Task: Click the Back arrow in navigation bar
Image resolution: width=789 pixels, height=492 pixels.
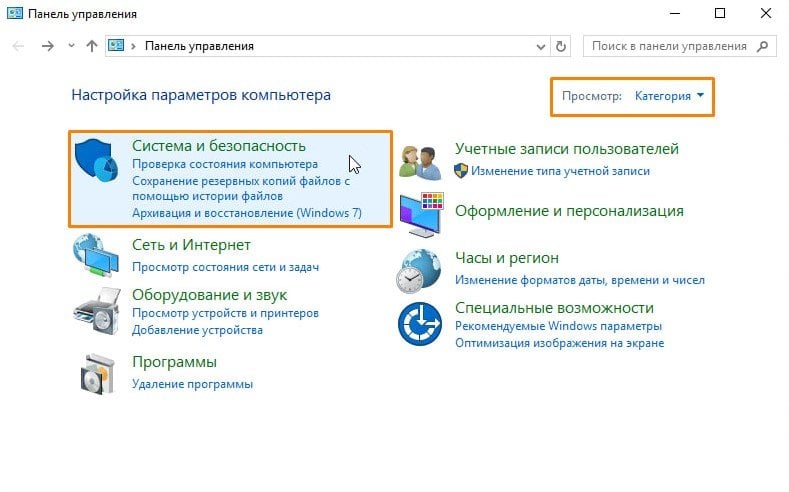Action: 18,46
